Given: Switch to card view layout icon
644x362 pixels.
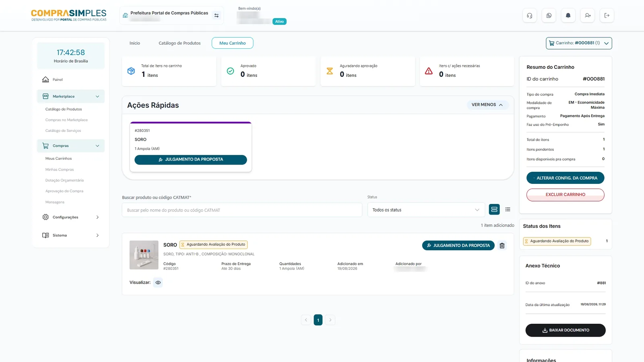Looking at the screenshot, I should 494,210.
